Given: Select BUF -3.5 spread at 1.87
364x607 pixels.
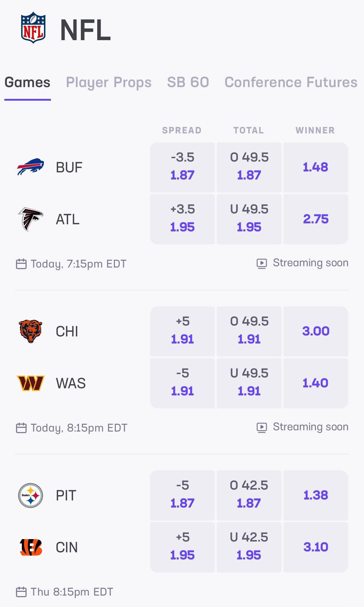Looking at the screenshot, I should click(182, 167).
